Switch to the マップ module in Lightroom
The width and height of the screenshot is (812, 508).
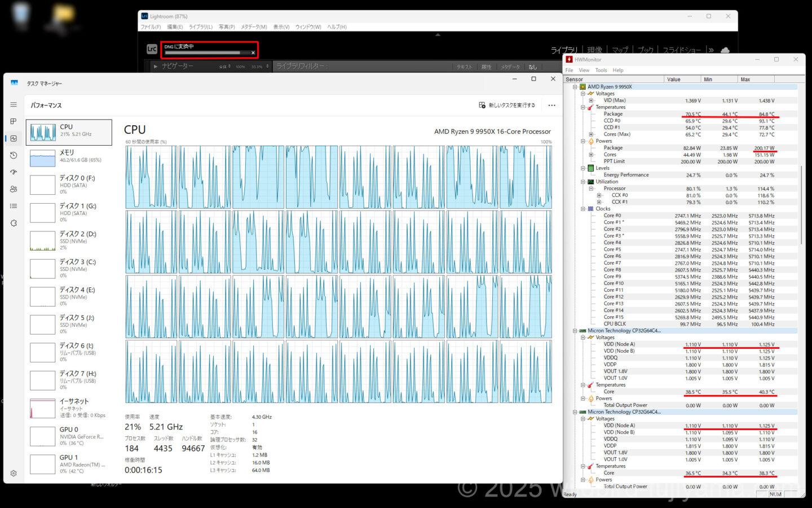coord(620,50)
